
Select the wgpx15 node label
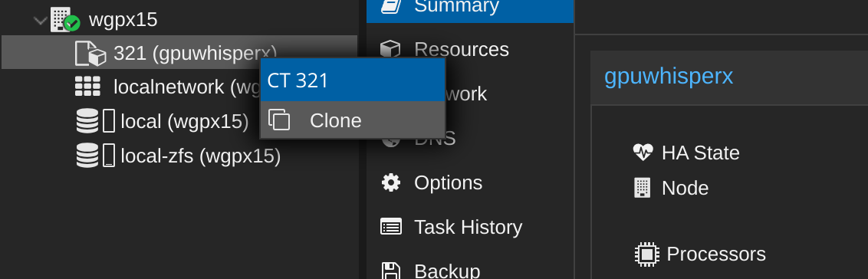pyautogui.click(x=123, y=20)
